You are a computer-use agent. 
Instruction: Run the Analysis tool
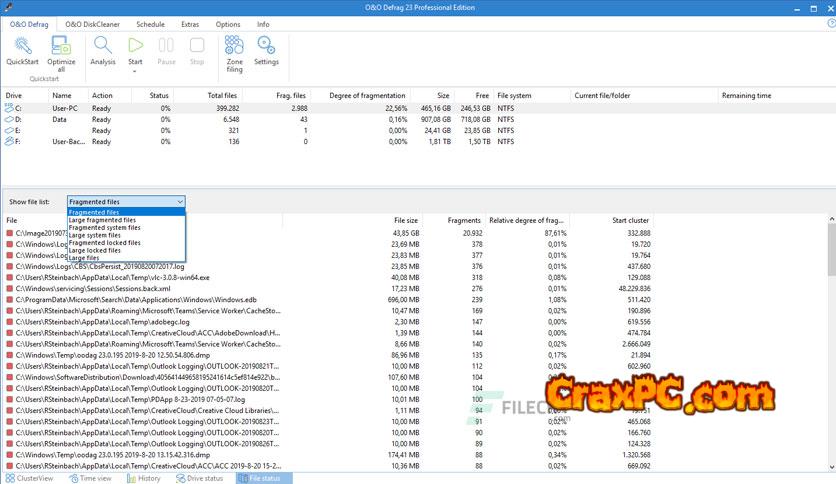click(x=103, y=46)
